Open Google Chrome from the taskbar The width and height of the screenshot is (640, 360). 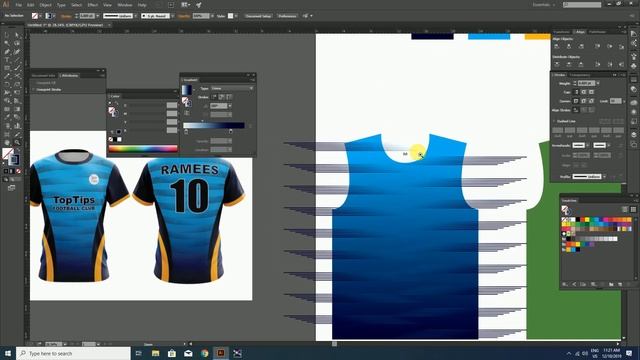pos(204,353)
